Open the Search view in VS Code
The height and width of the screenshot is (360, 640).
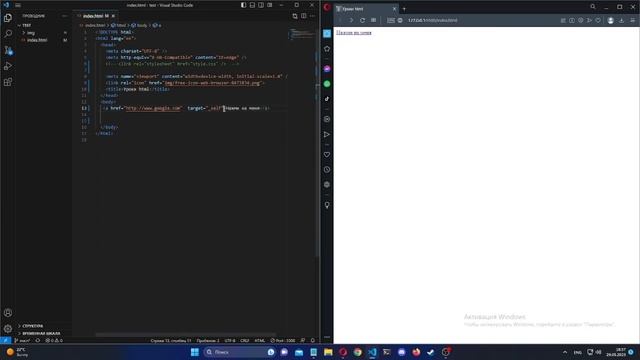8,34
